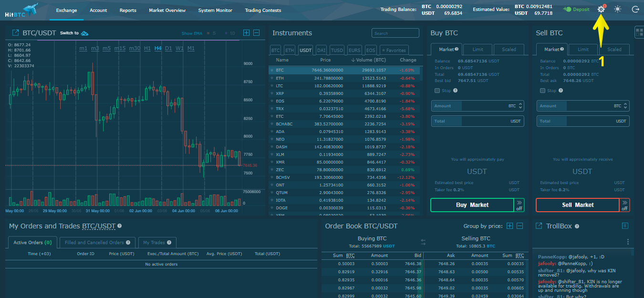The image size is (644, 298).
Task: Go to Market Overview
Action: pyautogui.click(x=167, y=10)
